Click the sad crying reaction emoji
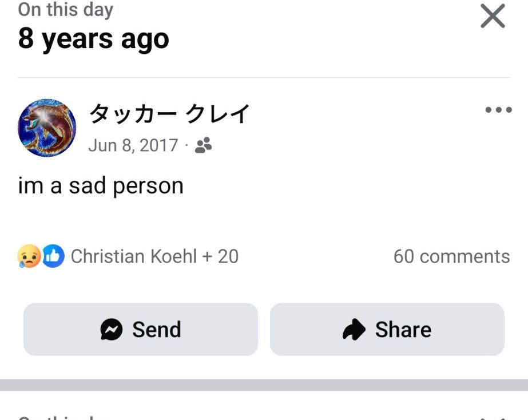 point(29,256)
